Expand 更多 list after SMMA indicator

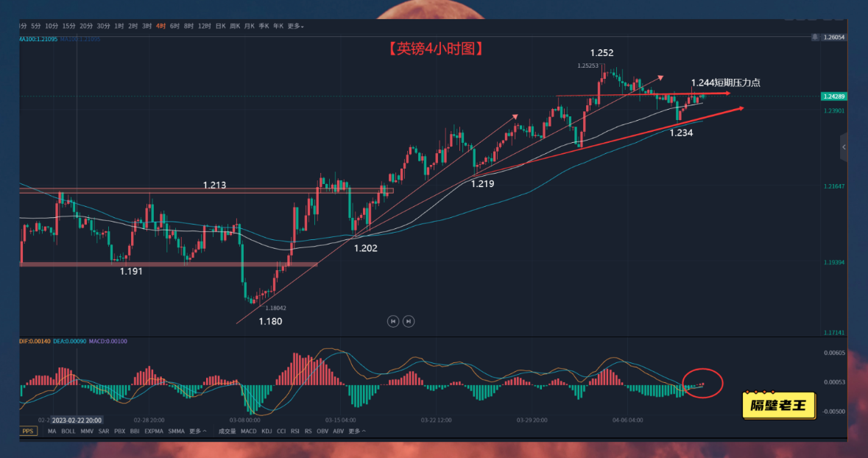(197, 431)
